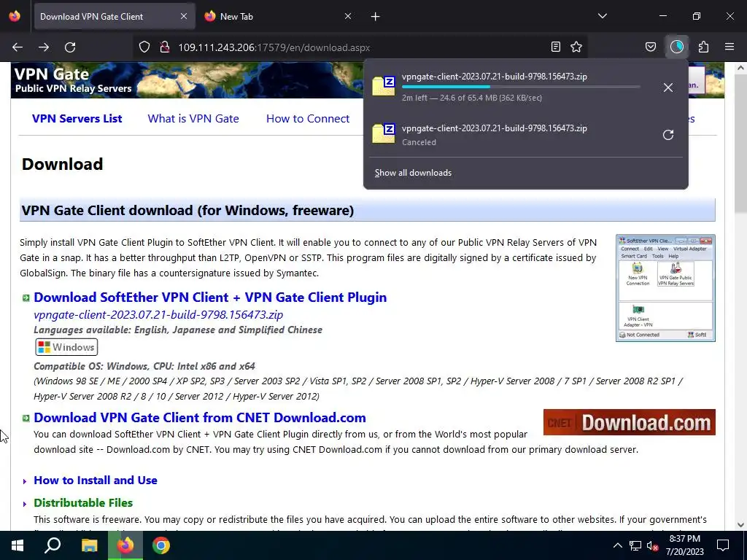Click the Windows platform badge
The image size is (747, 560).
click(66, 347)
